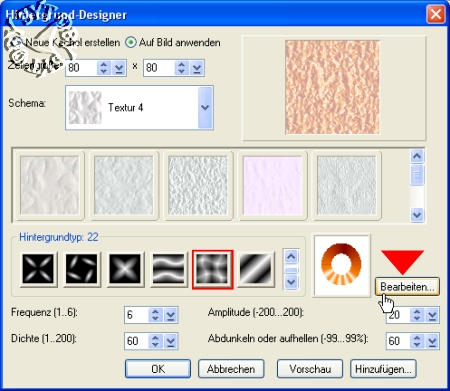Open dropdown arrow of second size field
The image size is (450, 391).
[197, 68]
